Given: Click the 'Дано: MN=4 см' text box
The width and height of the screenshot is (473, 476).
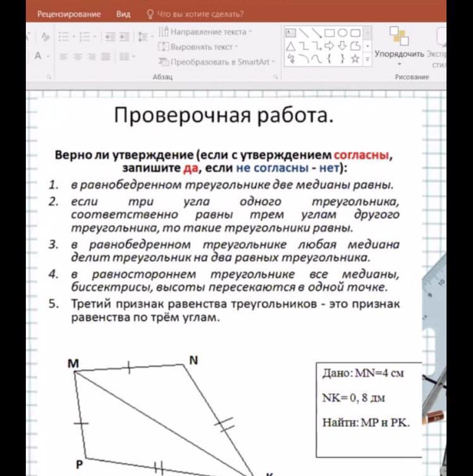Looking at the screenshot, I should tap(363, 373).
